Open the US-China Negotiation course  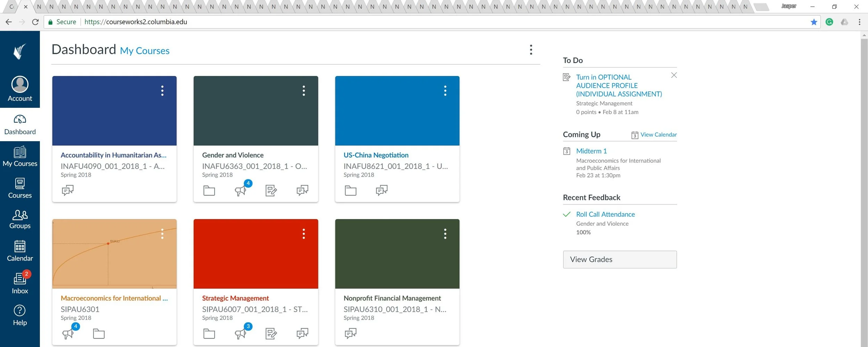click(376, 155)
